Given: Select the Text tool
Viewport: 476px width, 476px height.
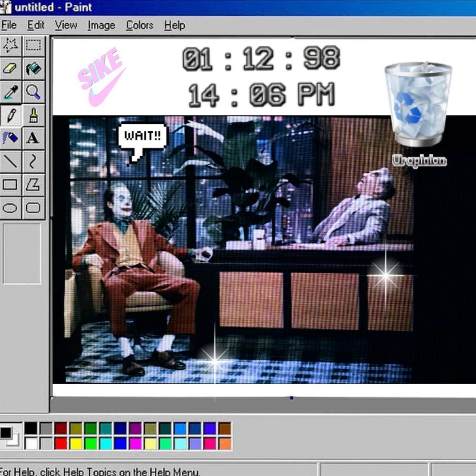Looking at the screenshot, I should click(x=33, y=138).
